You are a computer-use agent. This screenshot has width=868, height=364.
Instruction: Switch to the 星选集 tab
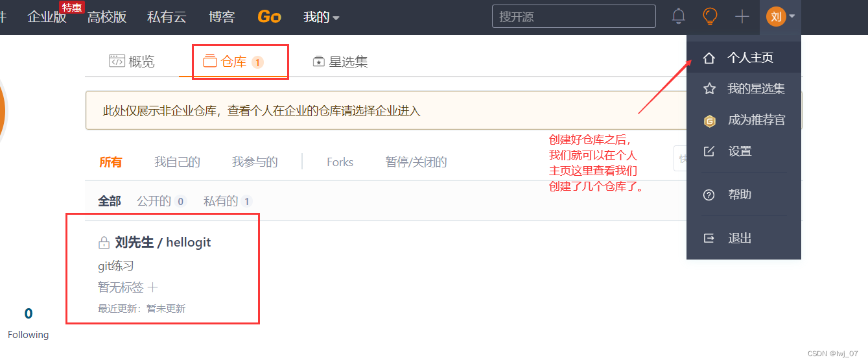click(340, 62)
